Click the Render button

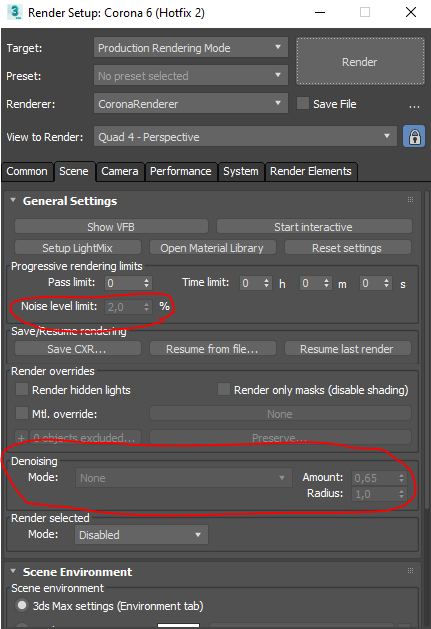(360, 62)
